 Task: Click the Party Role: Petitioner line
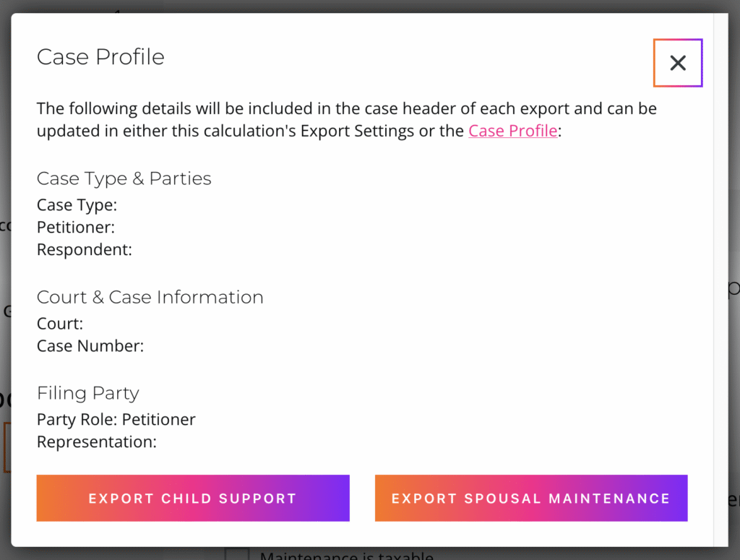[x=116, y=420]
